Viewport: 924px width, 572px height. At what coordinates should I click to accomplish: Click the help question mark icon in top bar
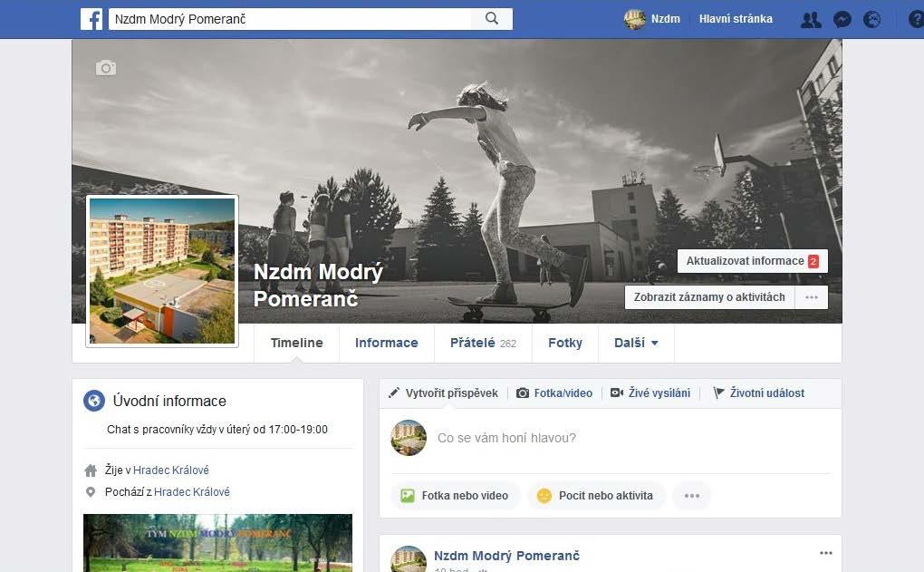pyautogui.click(x=917, y=20)
